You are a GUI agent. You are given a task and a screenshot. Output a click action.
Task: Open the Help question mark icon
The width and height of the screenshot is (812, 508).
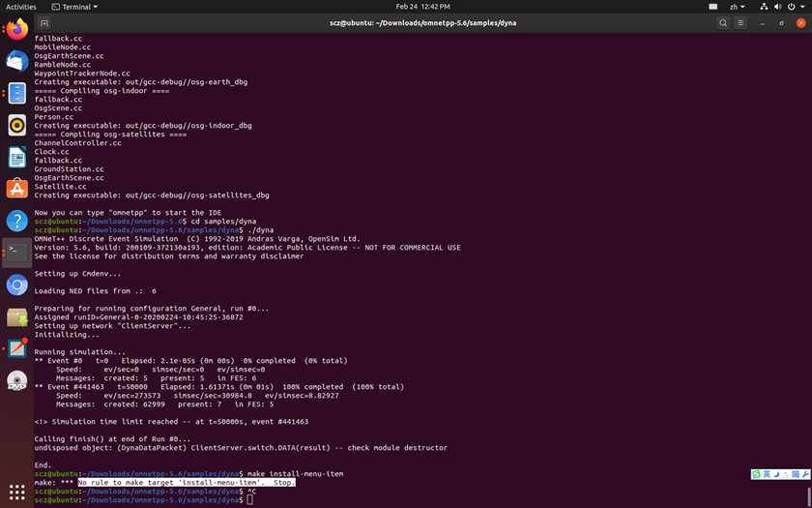pos(17,221)
